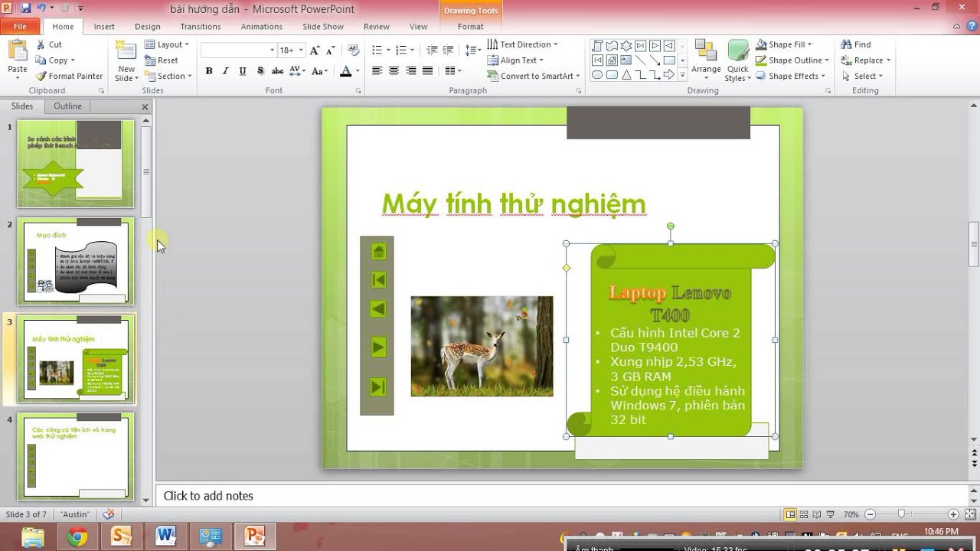Click Convert to SmartArt
The height and width of the screenshot is (551, 980).
click(x=533, y=76)
